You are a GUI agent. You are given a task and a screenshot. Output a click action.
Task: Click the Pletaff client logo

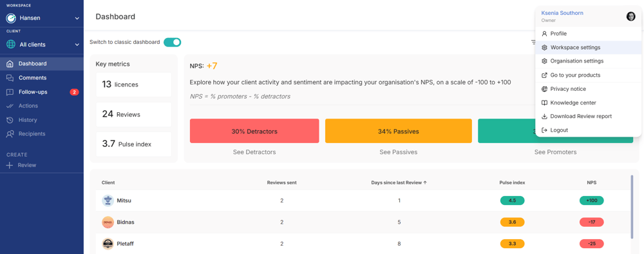click(x=108, y=244)
